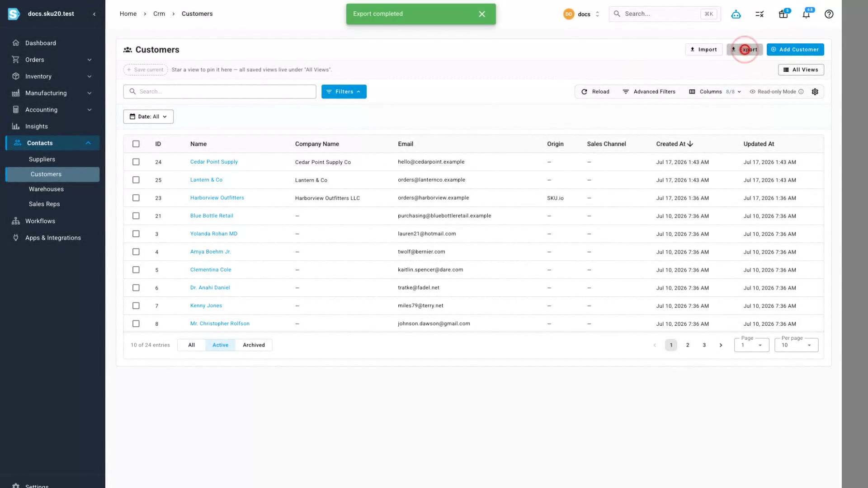The height and width of the screenshot is (488, 868).
Task: Open table settings gear icon
Action: click(x=815, y=92)
